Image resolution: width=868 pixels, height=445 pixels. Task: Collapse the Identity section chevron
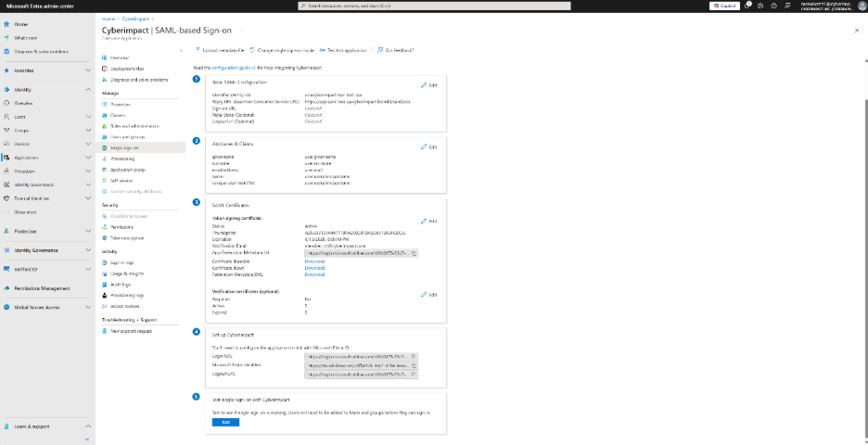(88, 90)
